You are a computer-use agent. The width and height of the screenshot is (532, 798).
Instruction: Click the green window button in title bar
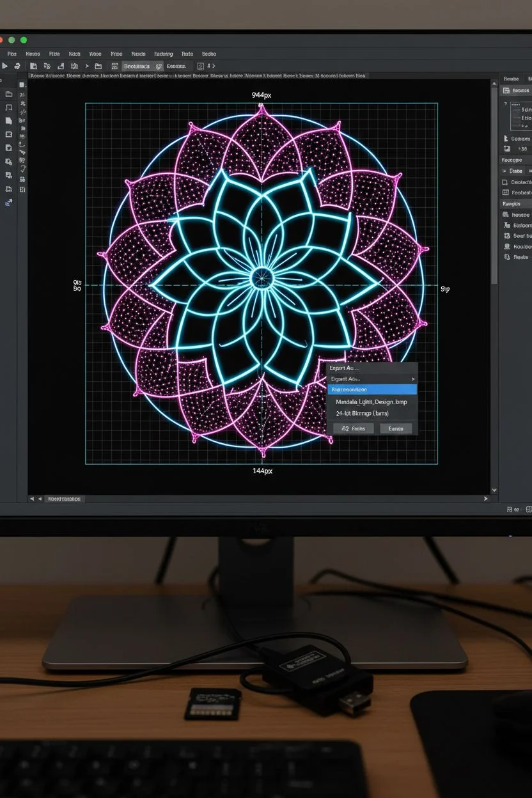tap(24, 40)
